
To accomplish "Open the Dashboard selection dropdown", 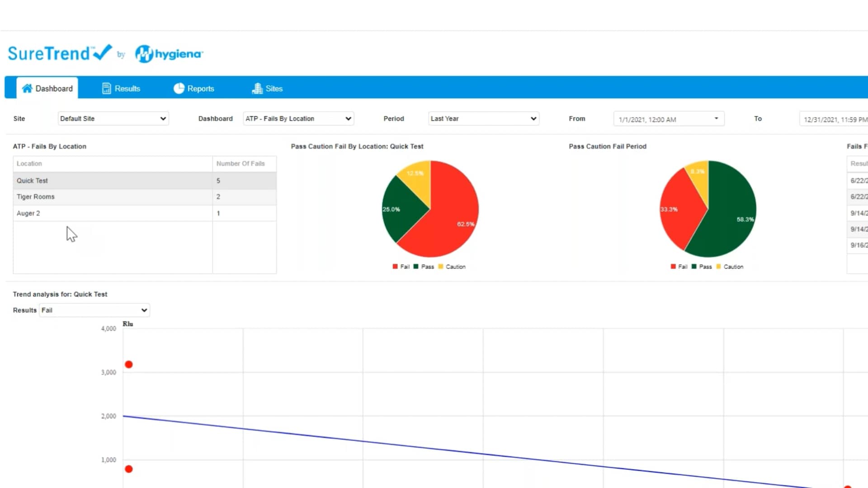I will pos(298,118).
